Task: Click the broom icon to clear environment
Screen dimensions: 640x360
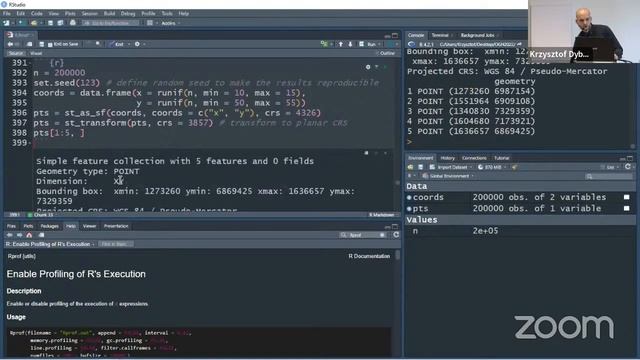Action: pos(515,167)
